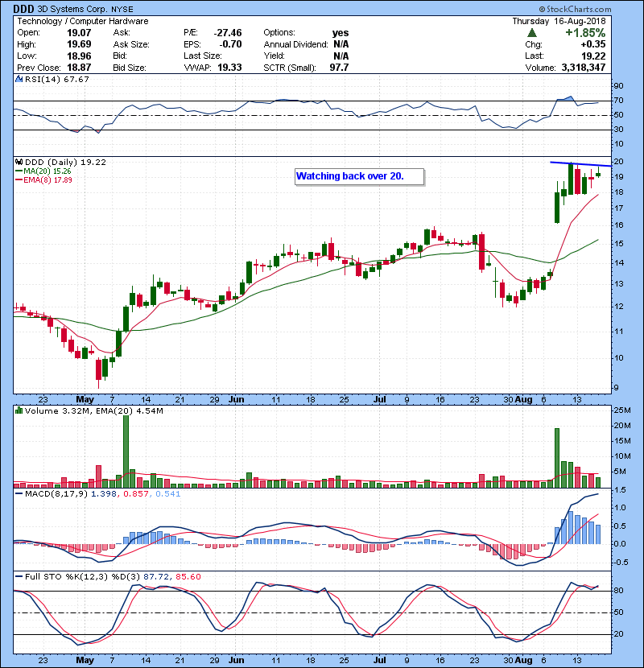Click the 'Aug' label on date axis
This screenshot has height=668, width=644.
(x=524, y=398)
